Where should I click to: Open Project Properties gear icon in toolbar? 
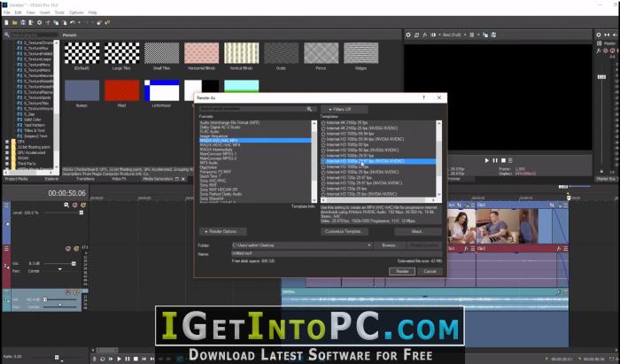coord(40,23)
